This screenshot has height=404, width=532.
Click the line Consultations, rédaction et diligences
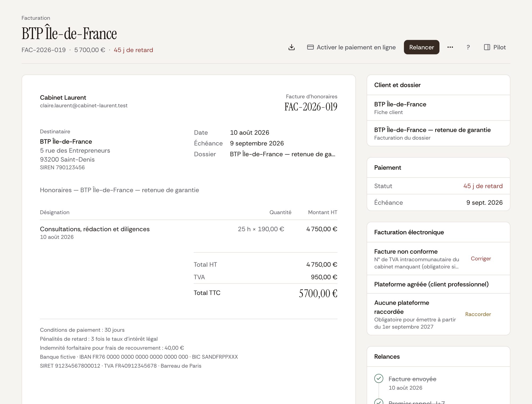(95, 229)
